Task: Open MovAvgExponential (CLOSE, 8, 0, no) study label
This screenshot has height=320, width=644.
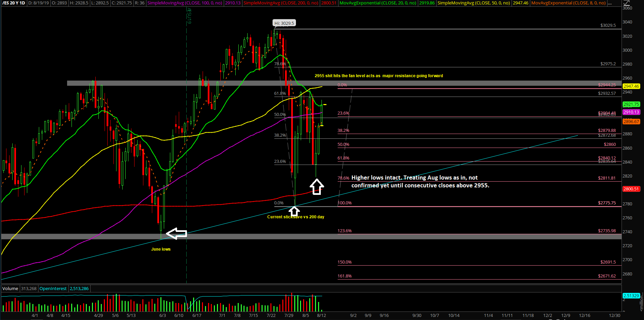Action: pyautogui.click(x=568, y=3)
